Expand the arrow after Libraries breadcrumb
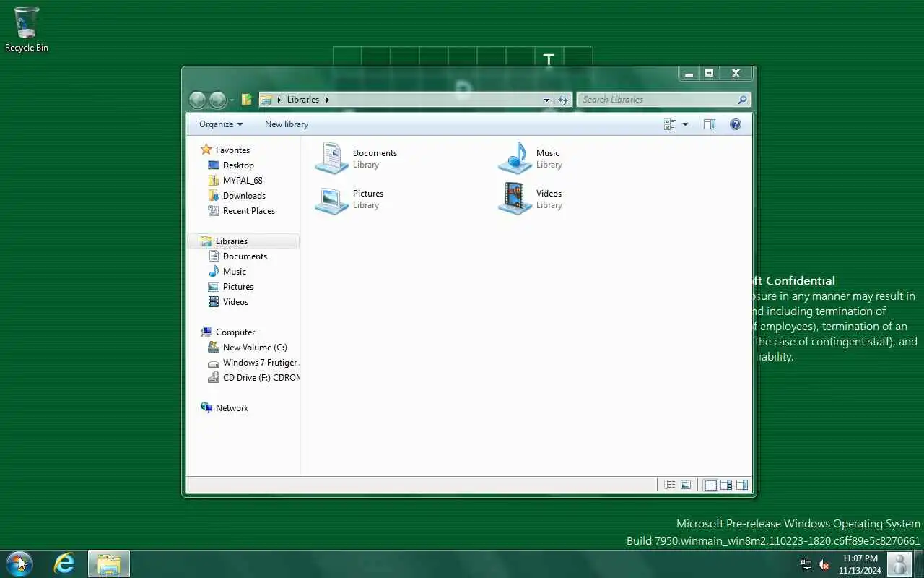The width and height of the screenshot is (924, 578). [327, 100]
